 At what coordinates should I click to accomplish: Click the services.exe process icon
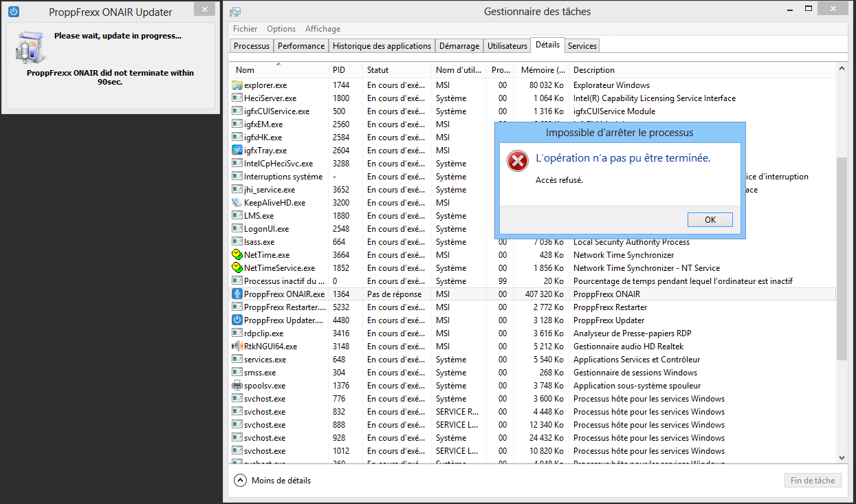pyautogui.click(x=237, y=360)
